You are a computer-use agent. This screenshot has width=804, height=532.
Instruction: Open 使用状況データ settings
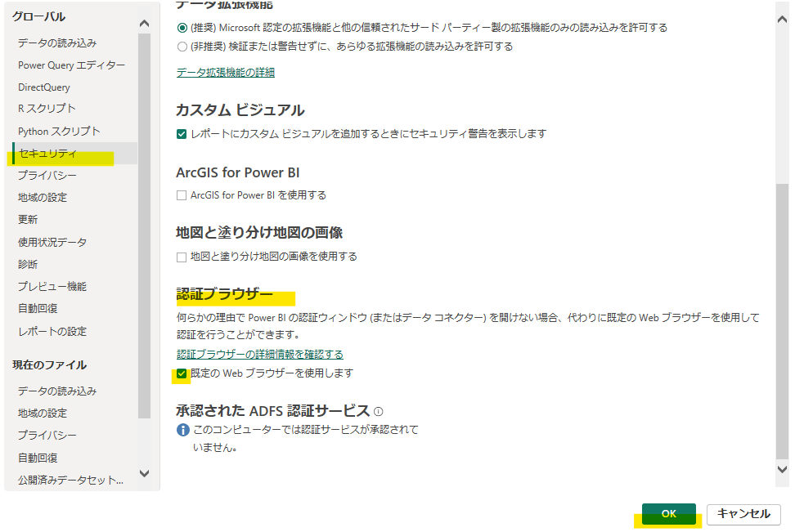point(52,242)
